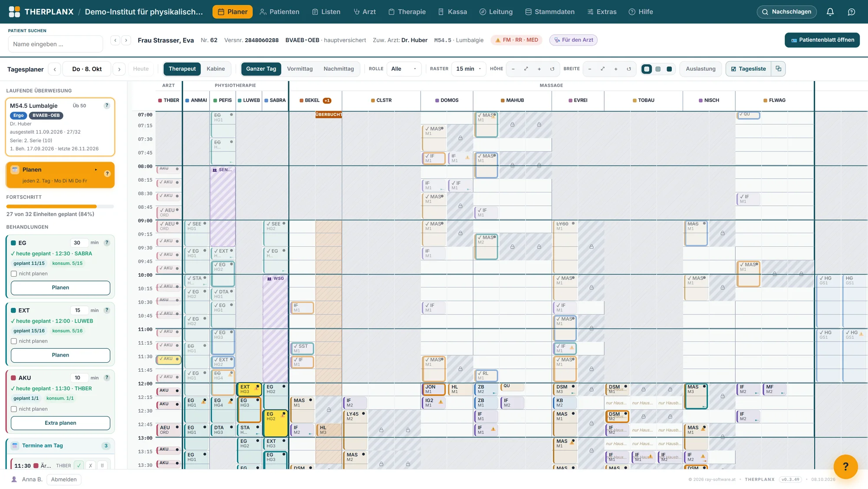Select the light color scheme swatch
Image resolution: width=868 pixels, height=489 pixels.
(x=647, y=69)
